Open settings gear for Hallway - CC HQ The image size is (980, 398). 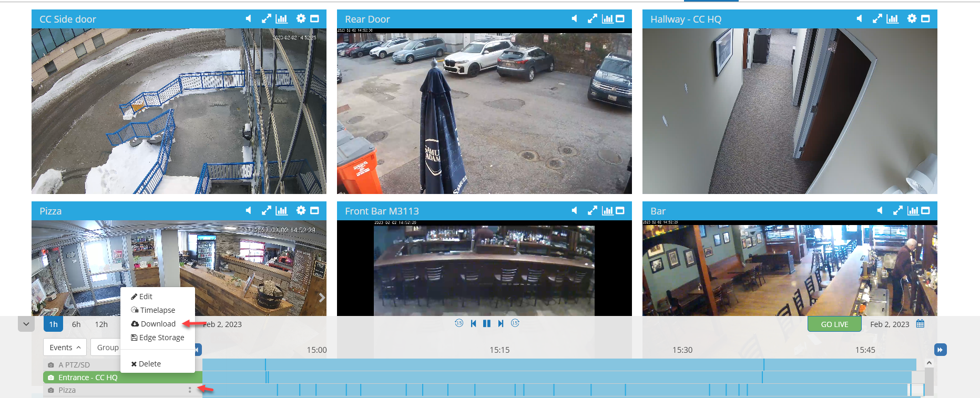pyautogui.click(x=912, y=19)
